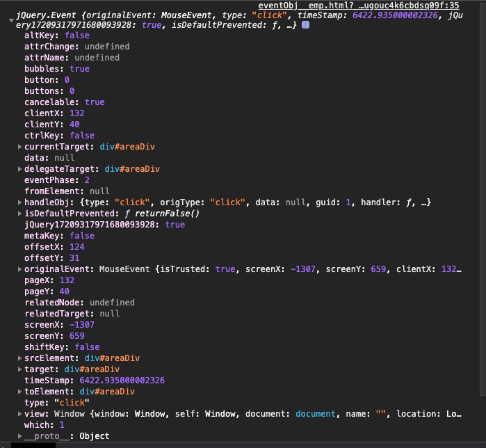Expand the target property arrow

click(x=19, y=369)
